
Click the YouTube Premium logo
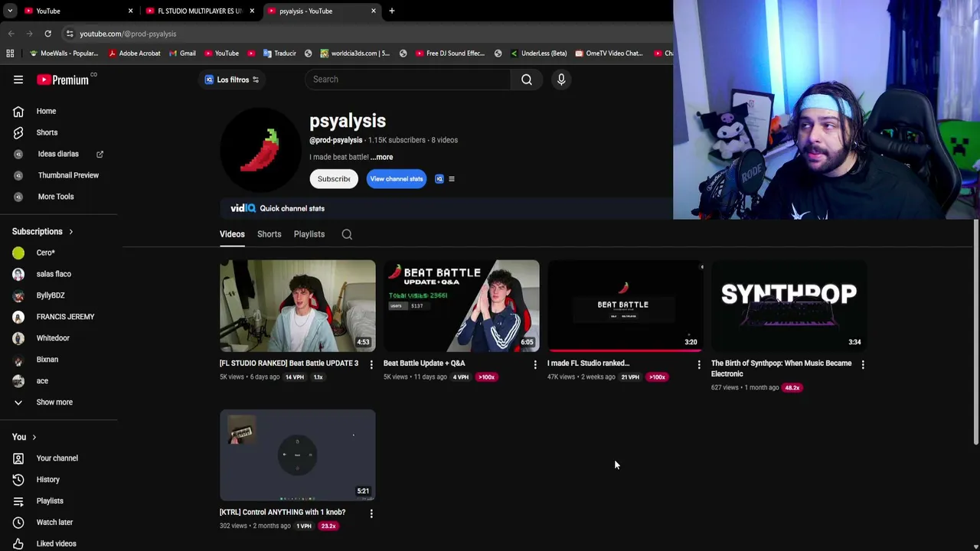(x=63, y=80)
